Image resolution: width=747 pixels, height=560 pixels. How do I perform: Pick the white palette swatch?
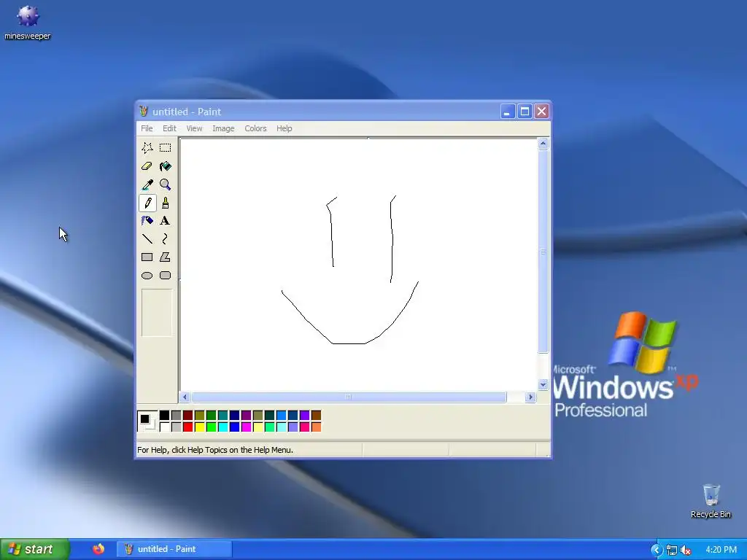164,427
